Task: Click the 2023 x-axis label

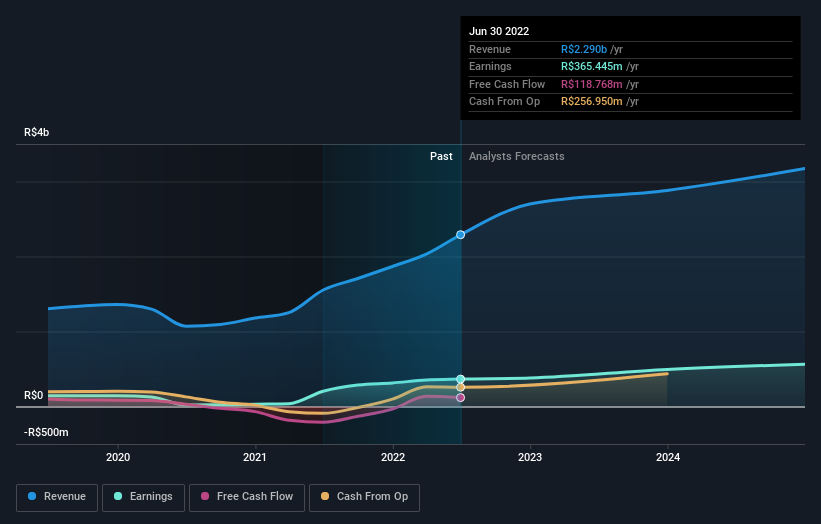Action: pyautogui.click(x=530, y=458)
